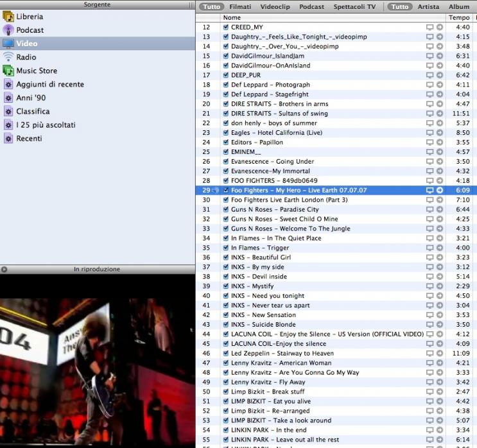Click the Video source monitor icon
The width and height of the screenshot is (477, 448).
click(8, 44)
